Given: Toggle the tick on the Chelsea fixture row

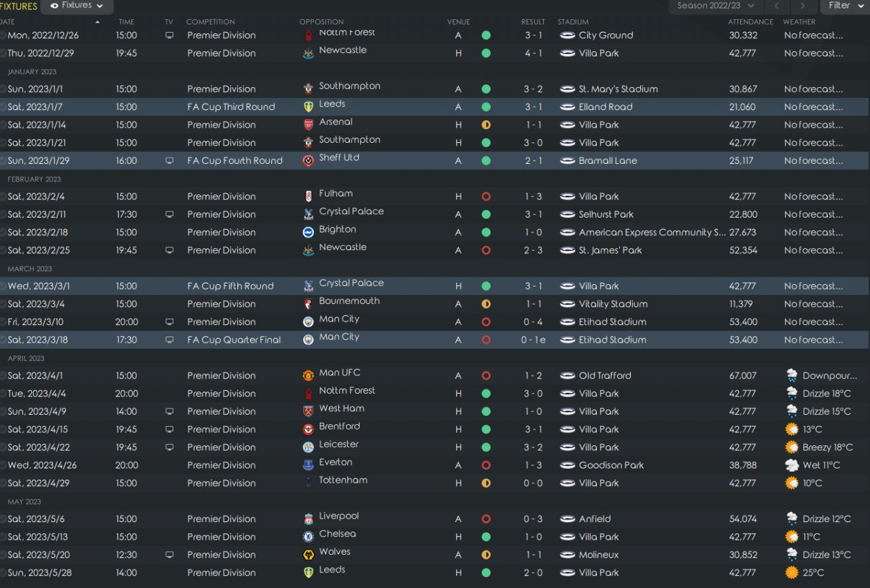Looking at the screenshot, I should click(x=3, y=537).
